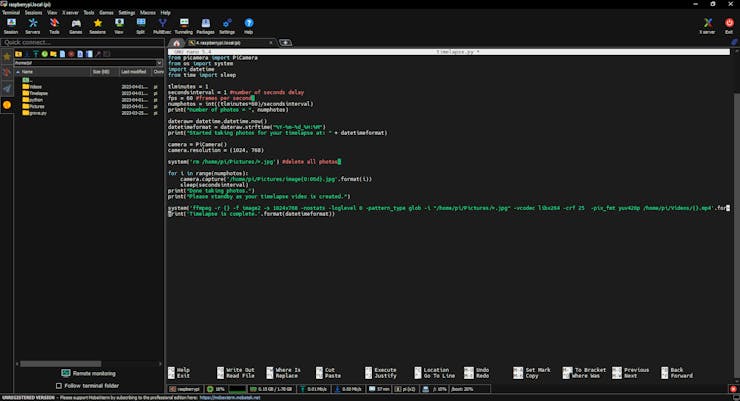Click the MultiExec toolbar icon

(x=162, y=24)
